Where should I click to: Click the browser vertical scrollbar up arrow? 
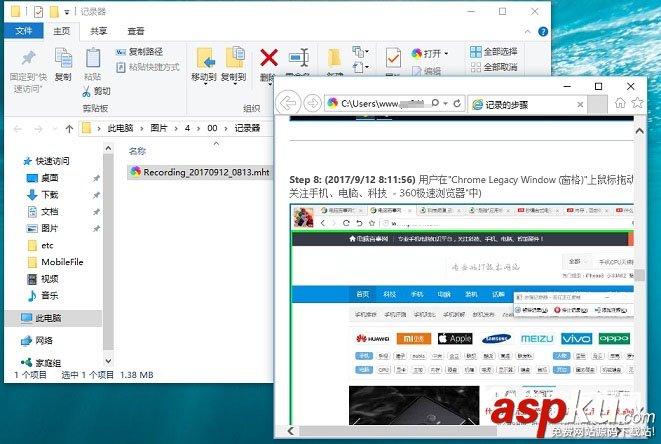(x=640, y=131)
